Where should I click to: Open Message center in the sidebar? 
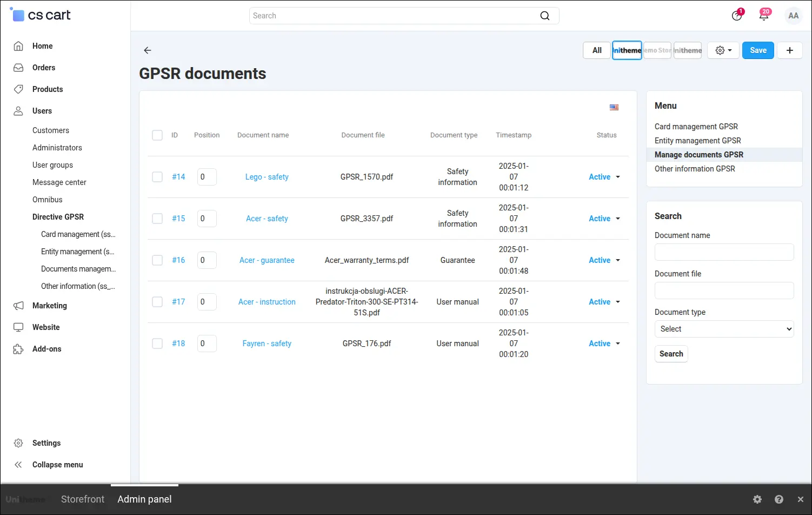59,182
